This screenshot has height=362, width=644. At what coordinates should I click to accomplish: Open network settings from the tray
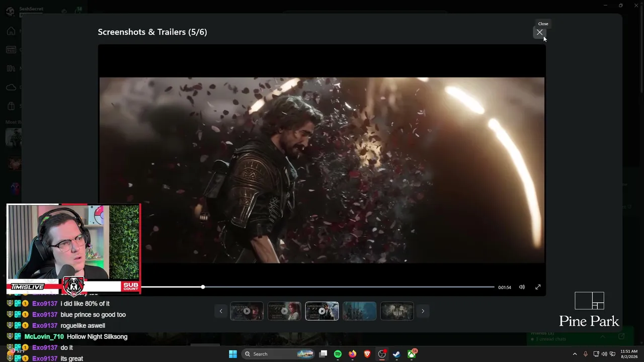point(596,354)
